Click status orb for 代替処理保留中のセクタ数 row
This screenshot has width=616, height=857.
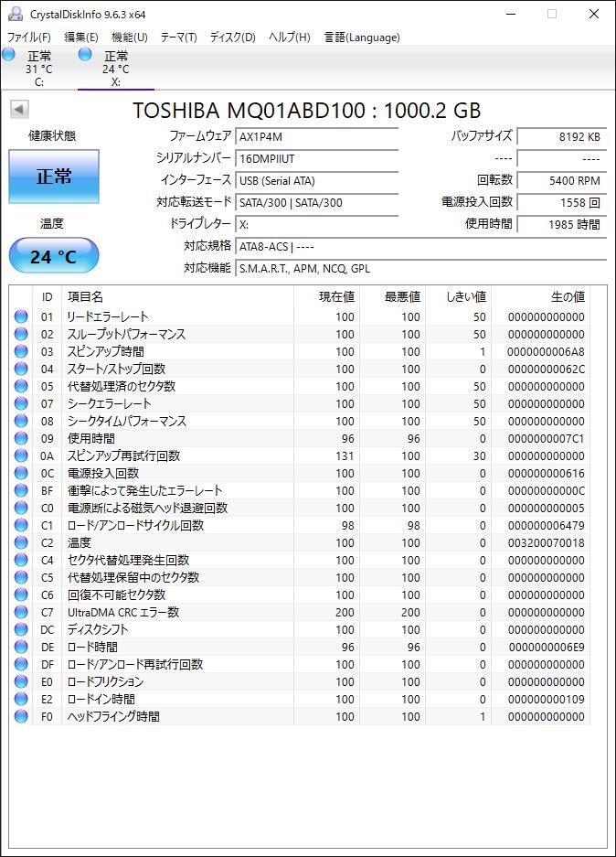tap(21, 577)
